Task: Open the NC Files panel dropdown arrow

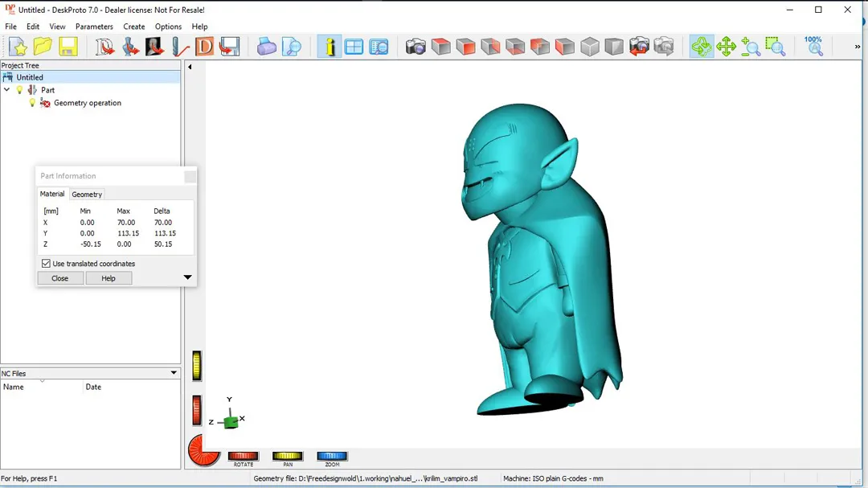Action: pos(174,373)
